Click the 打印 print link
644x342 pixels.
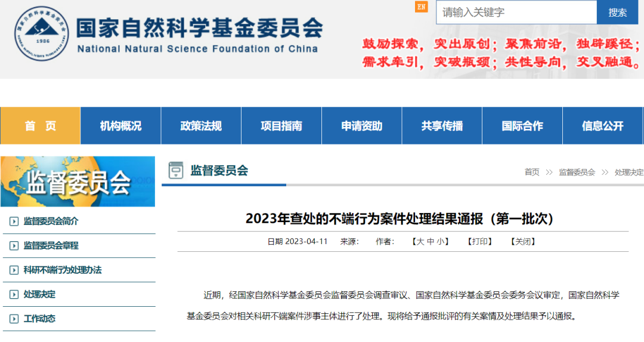point(479,242)
